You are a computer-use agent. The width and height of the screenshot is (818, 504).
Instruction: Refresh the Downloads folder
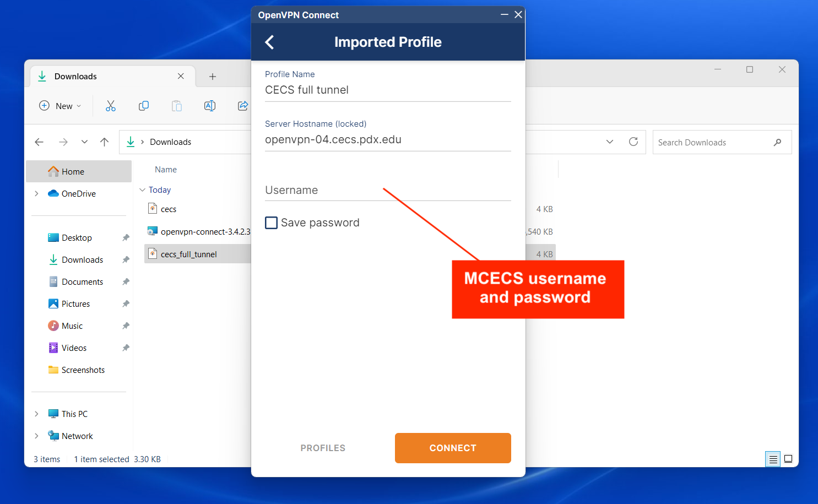click(633, 142)
